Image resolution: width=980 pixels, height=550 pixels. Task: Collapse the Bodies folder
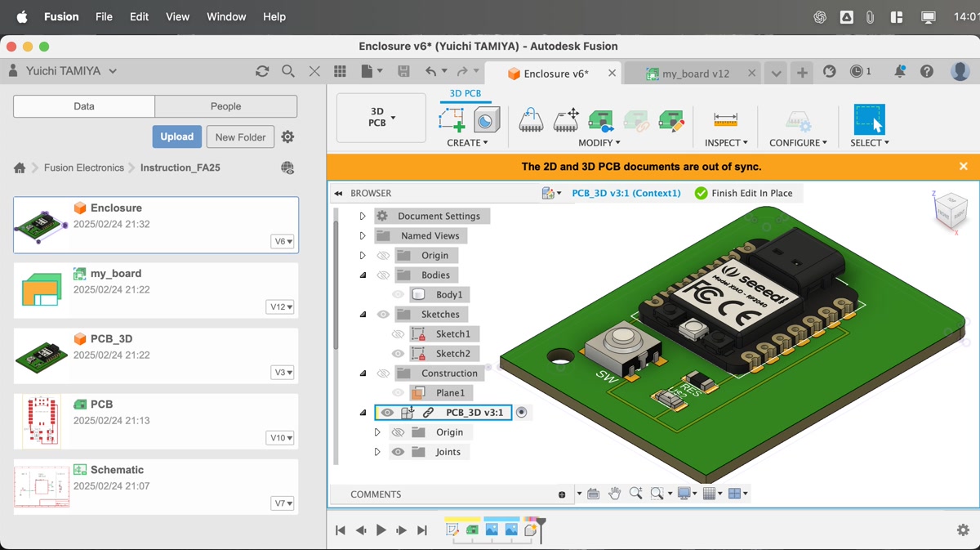[363, 275]
